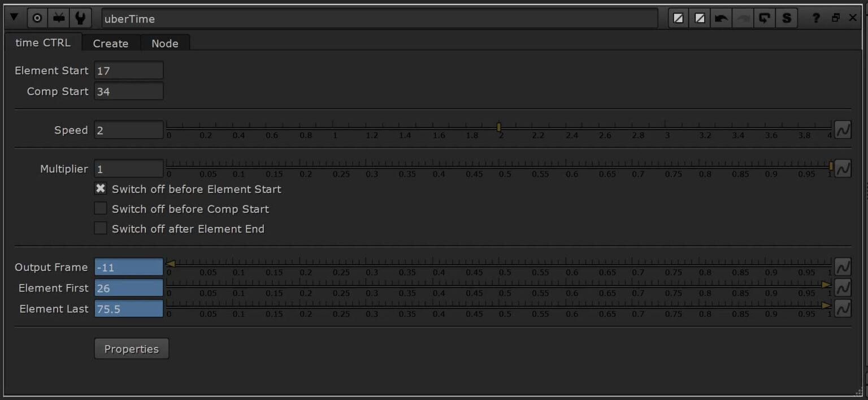Click the circle center-node icon in header

click(37, 18)
